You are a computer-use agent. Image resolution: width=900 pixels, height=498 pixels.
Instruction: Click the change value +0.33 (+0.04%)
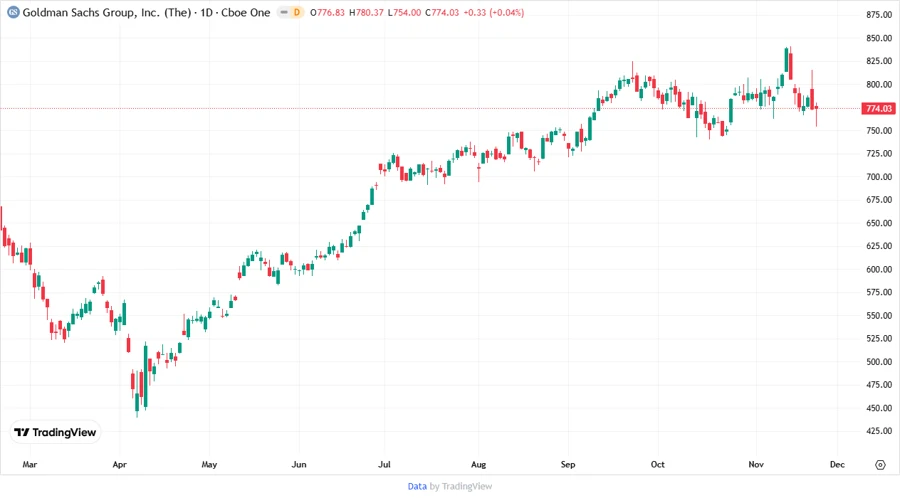tap(494, 12)
